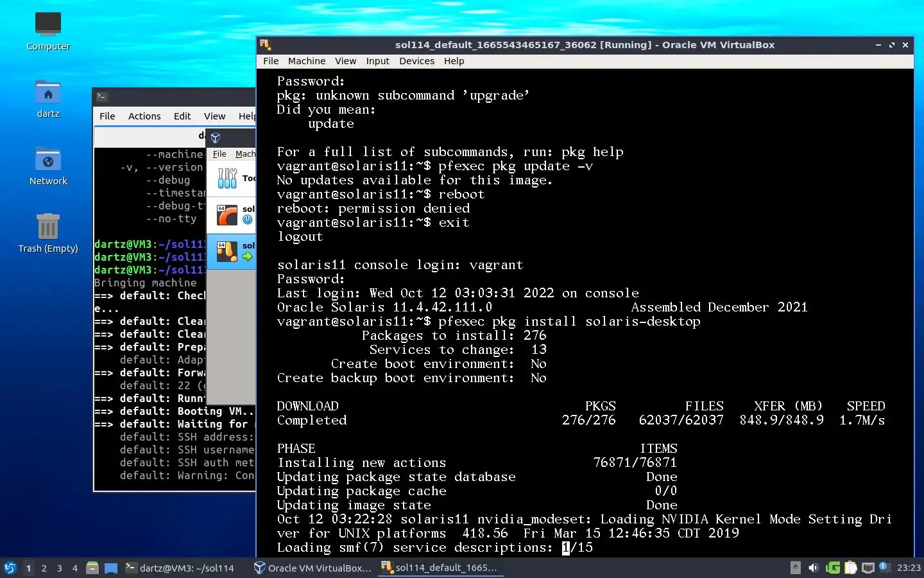The image size is (924, 578).
Task: Open Input menu in VM window
Action: (378, 61)
